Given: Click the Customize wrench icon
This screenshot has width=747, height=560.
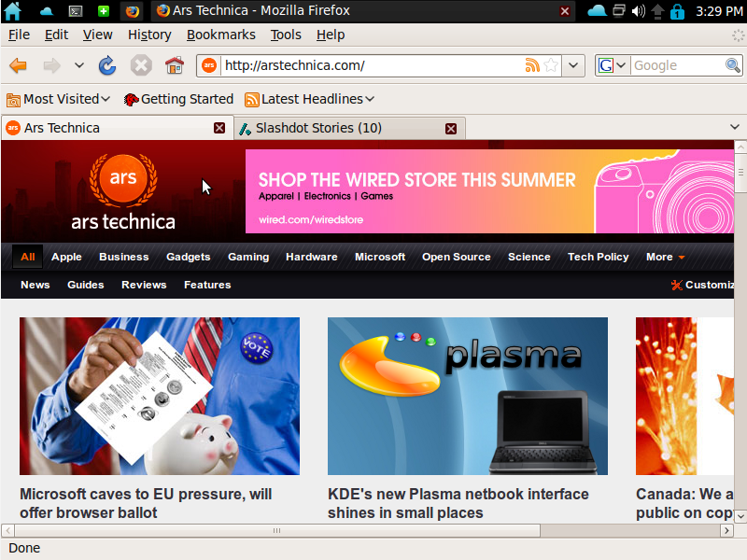Looking at the screenshot, I should click(x=676, y=285).
